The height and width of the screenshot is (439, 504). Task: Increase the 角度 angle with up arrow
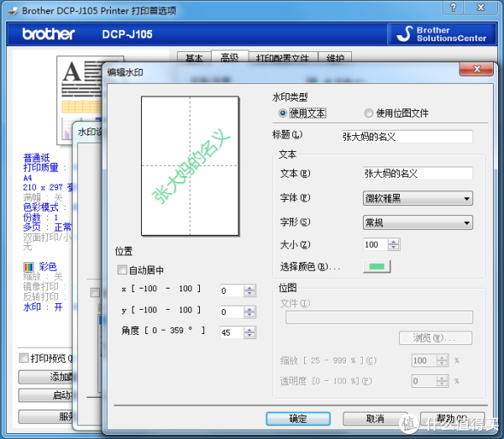249,330
